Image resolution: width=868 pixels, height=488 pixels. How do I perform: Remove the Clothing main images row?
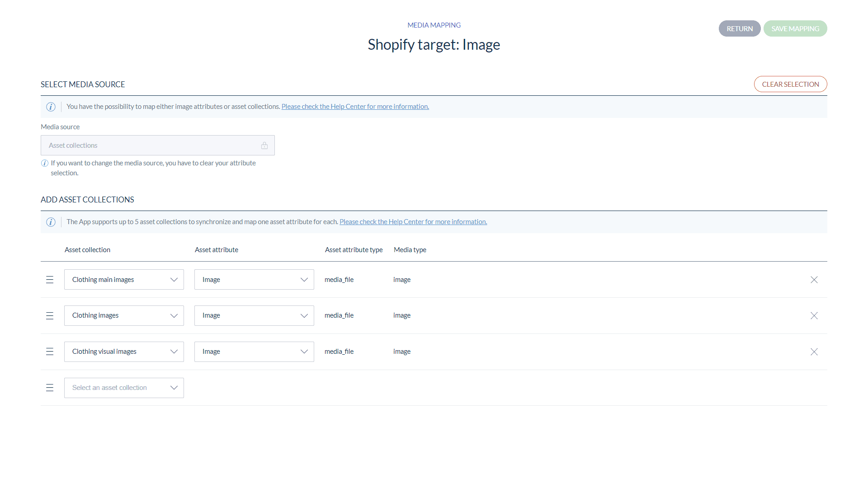(814, 280)
